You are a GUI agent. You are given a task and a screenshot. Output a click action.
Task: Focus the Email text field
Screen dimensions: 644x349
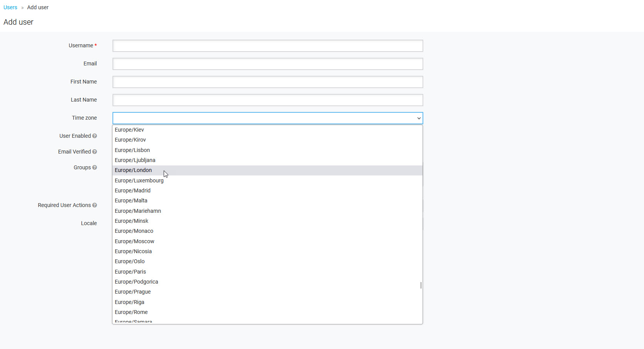point(268,64)
